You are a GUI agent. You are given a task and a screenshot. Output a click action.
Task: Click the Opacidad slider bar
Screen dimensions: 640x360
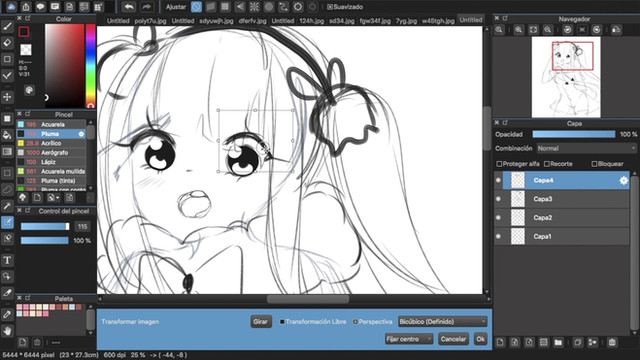pos(573,134)
